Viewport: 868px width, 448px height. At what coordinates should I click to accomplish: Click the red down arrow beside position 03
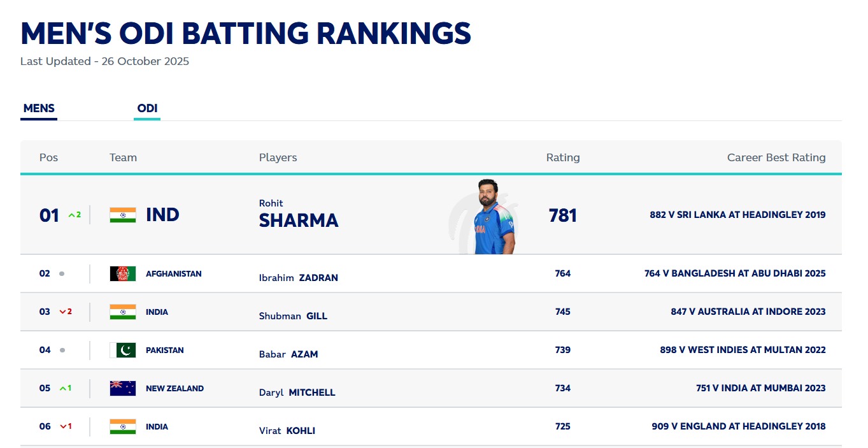click(62, 312)
